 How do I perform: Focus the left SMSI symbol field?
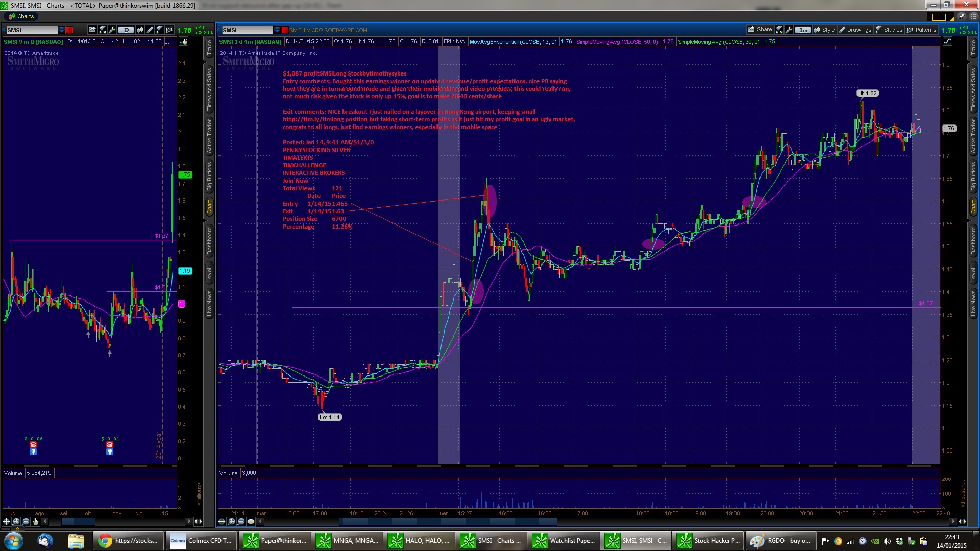coord(32,30)
